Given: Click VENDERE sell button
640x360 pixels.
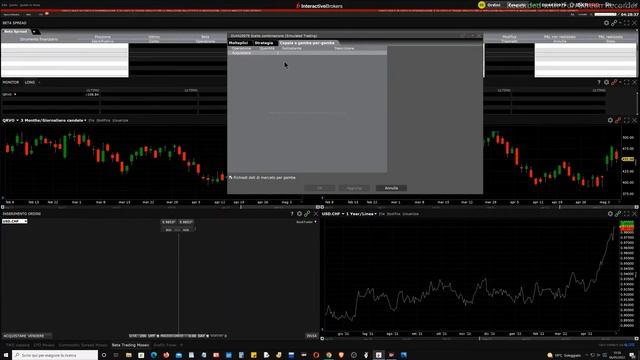Looking at the screenshot, I should point(36,336).
